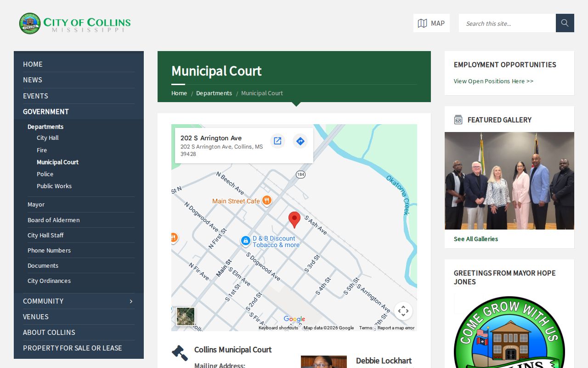Open COMMUNITY in sidebar menu
Screen dimensions: 588x368
pyautogui.click(x=43, y=301)
